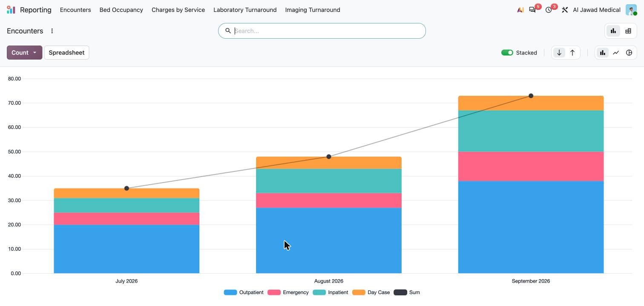Switch to graph view
The height and width of the screenshot is (306, 644).
[x=613, y=31]
